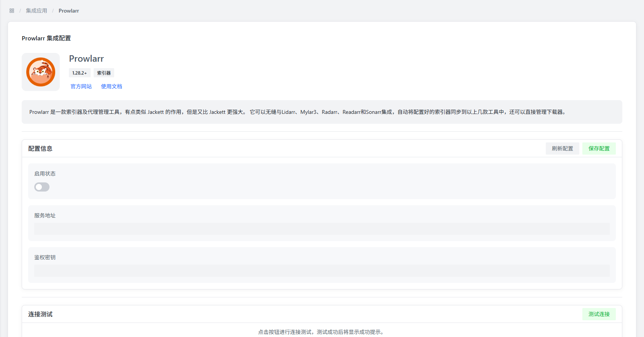Click the grid home icon in breadcrumb

(x=12, y=11)
